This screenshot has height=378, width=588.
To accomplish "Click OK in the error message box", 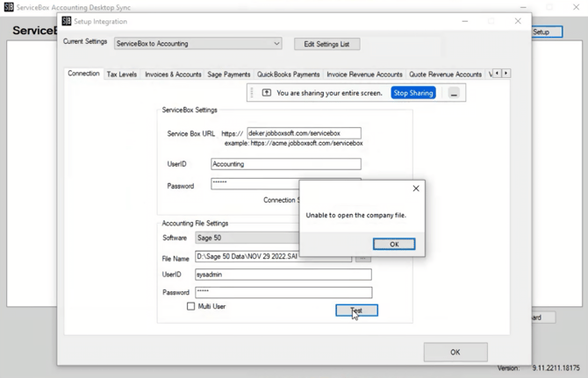I will pyautogui.click(x=394, y=245).
